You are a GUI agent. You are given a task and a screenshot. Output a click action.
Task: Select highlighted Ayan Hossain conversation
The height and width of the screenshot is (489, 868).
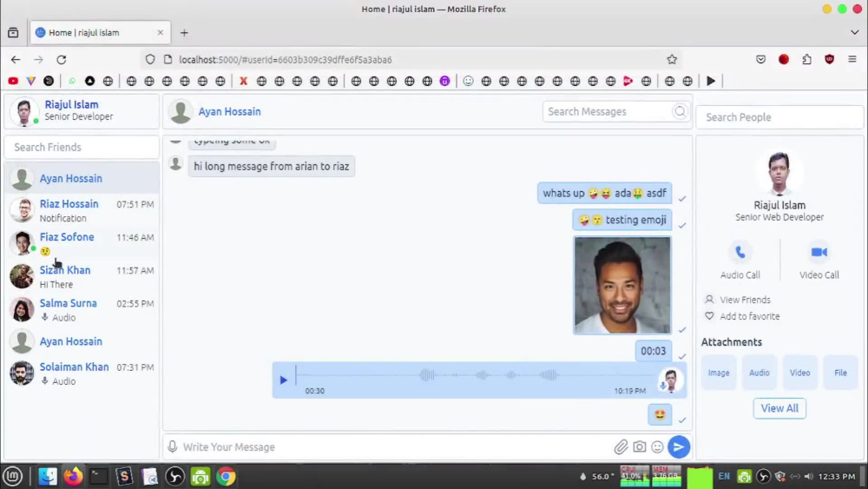coord(82,178)
